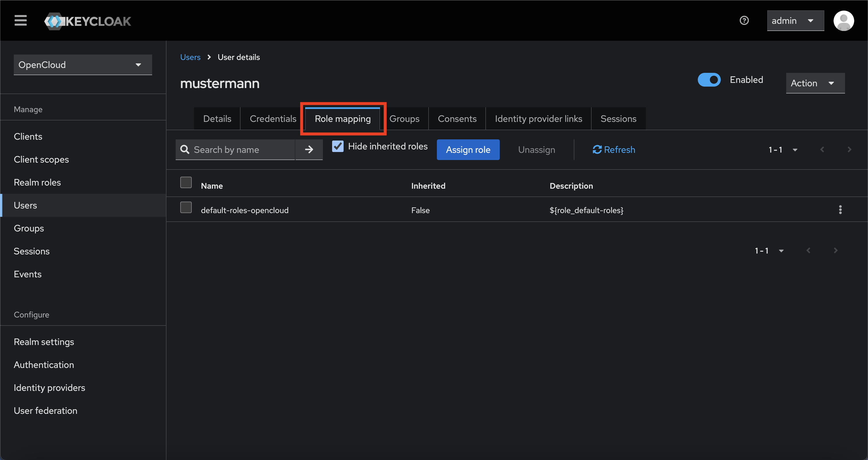Switch to the Credentials tab

pos(273,118)
